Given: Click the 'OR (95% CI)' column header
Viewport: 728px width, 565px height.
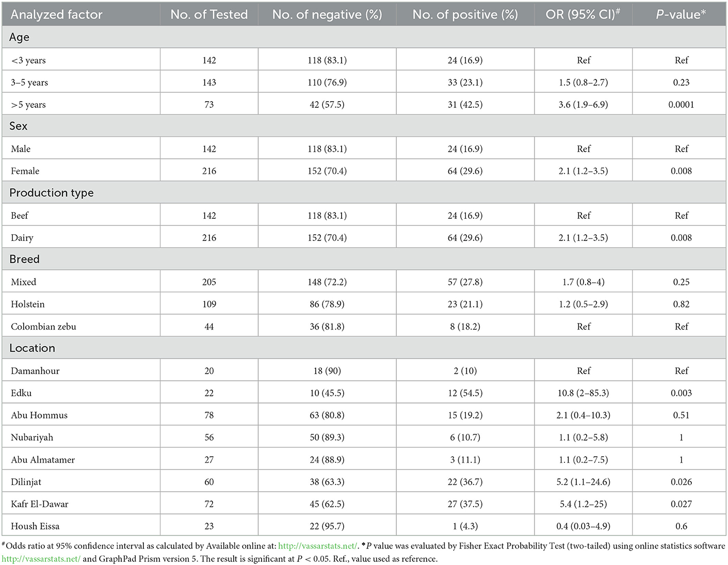Looking at the screenshot, I should [x=583, y=14].
